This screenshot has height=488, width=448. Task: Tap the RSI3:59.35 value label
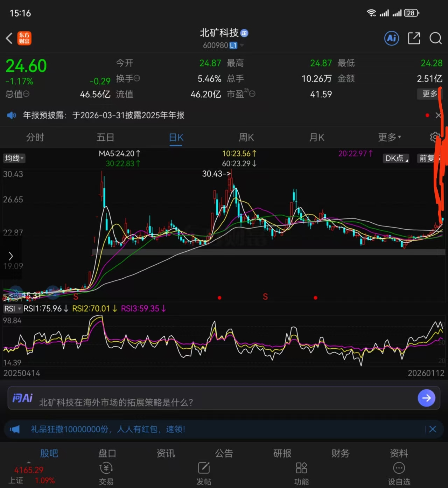pyautogui.click(x=143, y=308)
